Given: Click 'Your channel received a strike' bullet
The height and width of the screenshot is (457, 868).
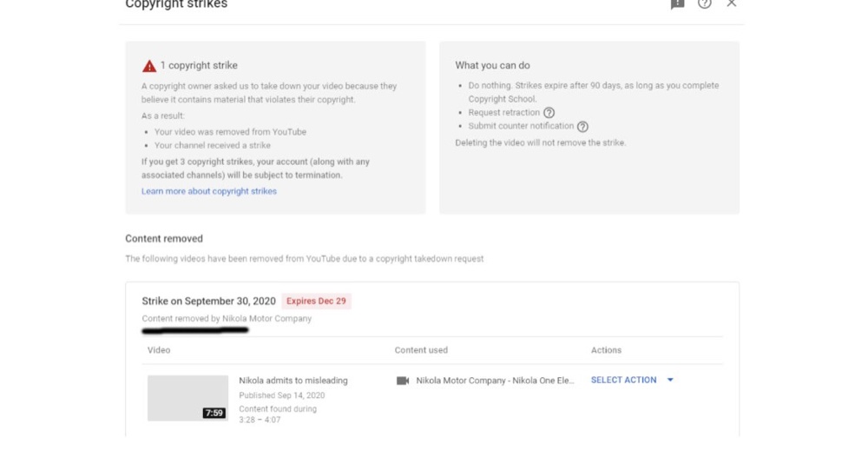Looking at the screenshot, I should pyautogui.click(x=213, y=145).
